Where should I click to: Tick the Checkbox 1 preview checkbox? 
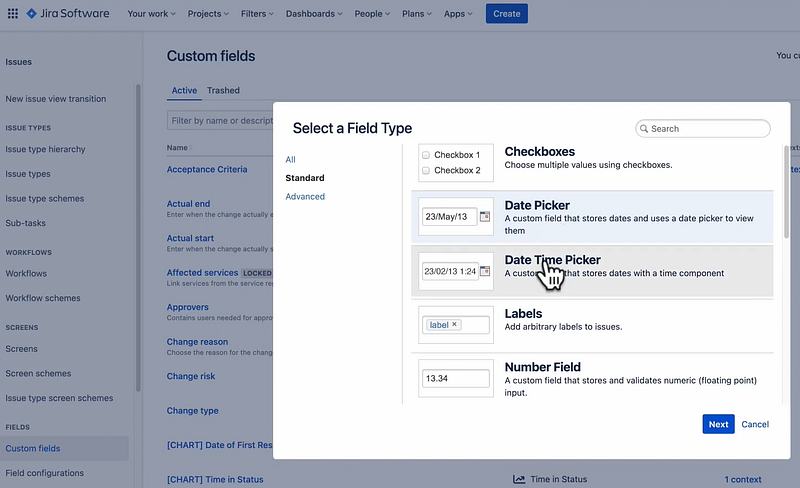[427, 155]
